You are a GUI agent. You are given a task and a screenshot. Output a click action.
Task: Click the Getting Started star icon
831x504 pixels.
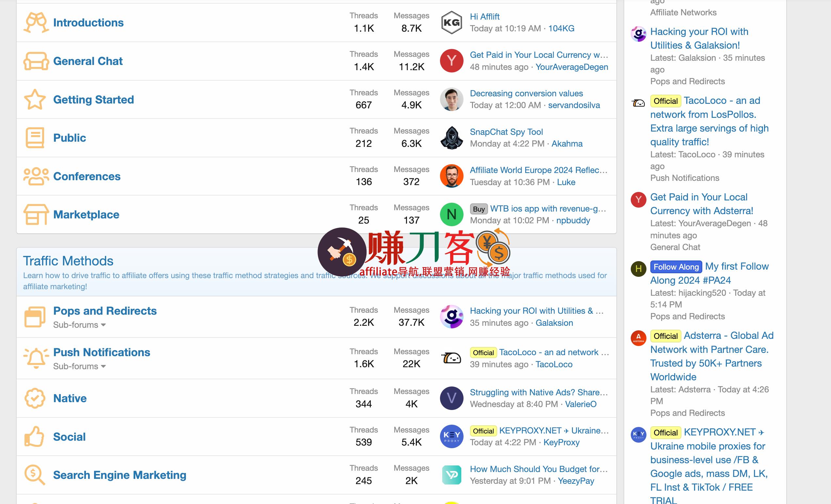(x=35, y=100)
